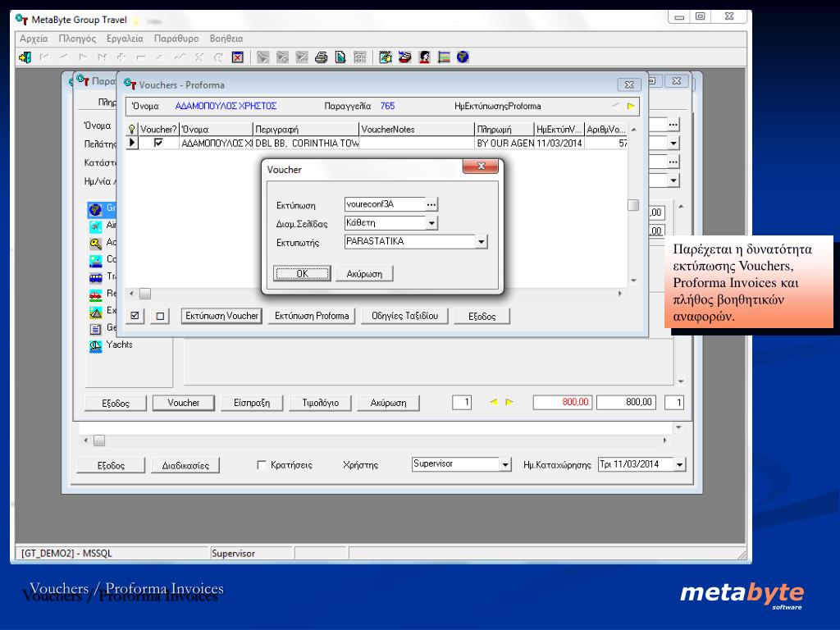Click the red 800,00 amount field
The height and width of the screenshot is (630, 840).
(x=563, y=402)
